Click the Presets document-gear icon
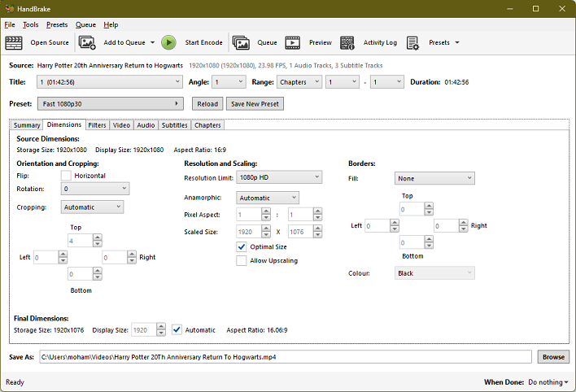Screen dimensions: 576x392 tap(412, 43)
